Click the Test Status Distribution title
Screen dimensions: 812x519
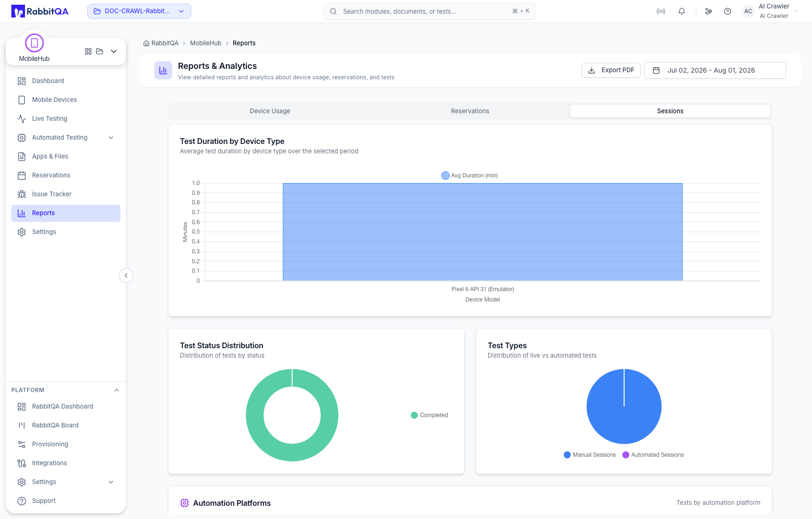(x=221, y=346)
